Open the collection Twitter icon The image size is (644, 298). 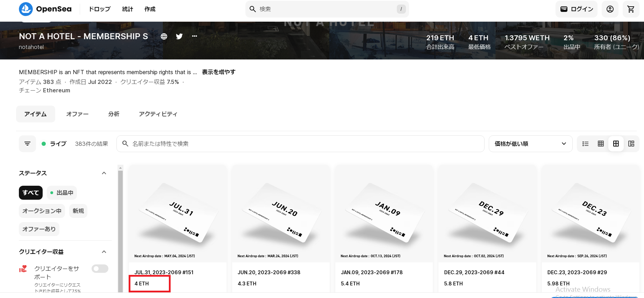179,36
